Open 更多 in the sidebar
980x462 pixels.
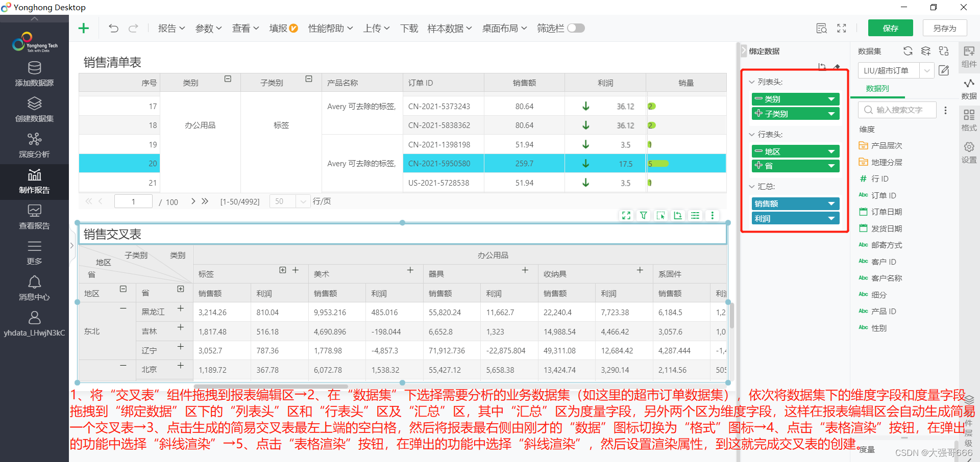pos(34,253)
